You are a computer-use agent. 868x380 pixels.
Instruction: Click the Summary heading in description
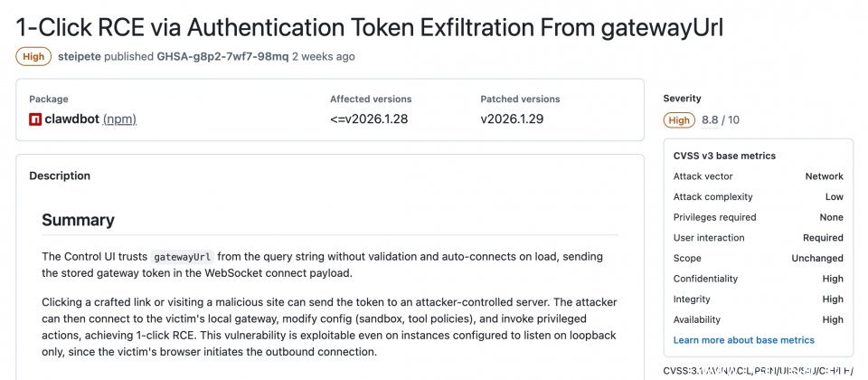pos(78,220)
